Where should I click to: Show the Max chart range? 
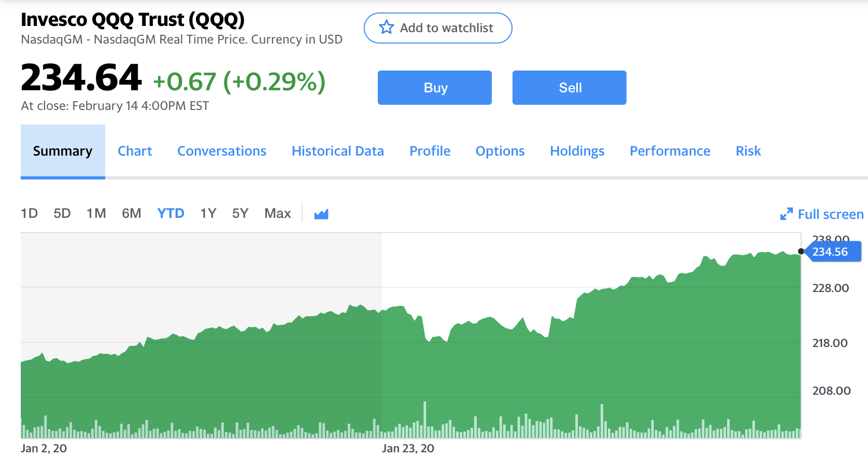click(x=278, y=213)
